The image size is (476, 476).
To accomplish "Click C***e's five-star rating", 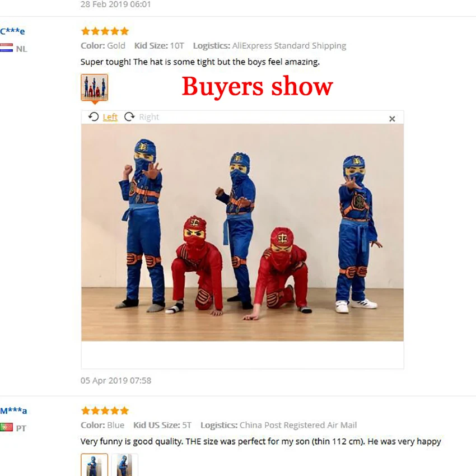I will coord(105,31).
